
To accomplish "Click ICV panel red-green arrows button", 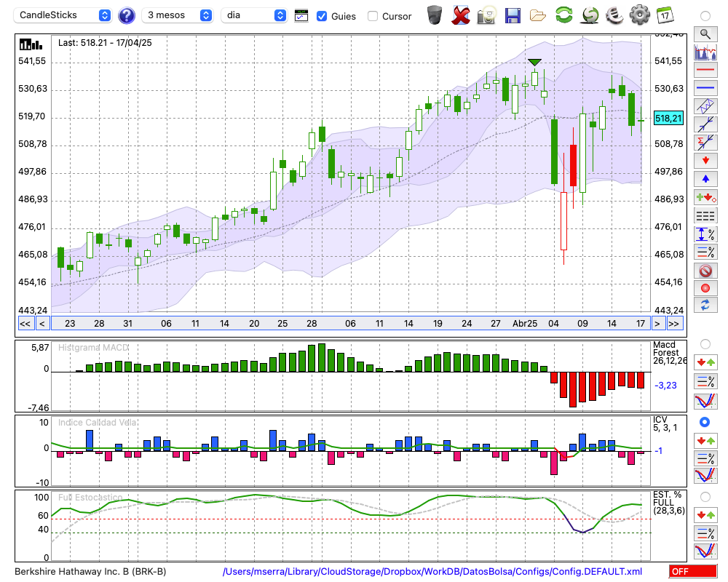I will point(705,440).
